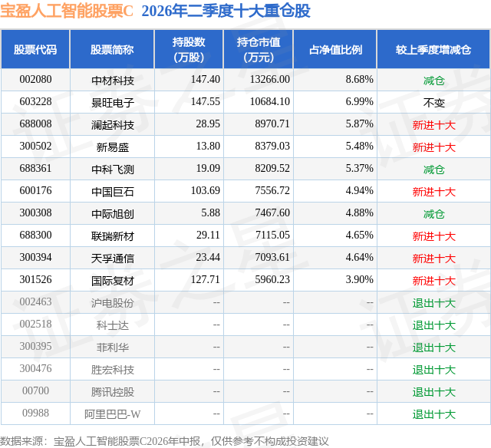This screenshot has height=448, width=491.
Task: Click the title 宝盈人工智能股票C
Action: tap(67, 11)
